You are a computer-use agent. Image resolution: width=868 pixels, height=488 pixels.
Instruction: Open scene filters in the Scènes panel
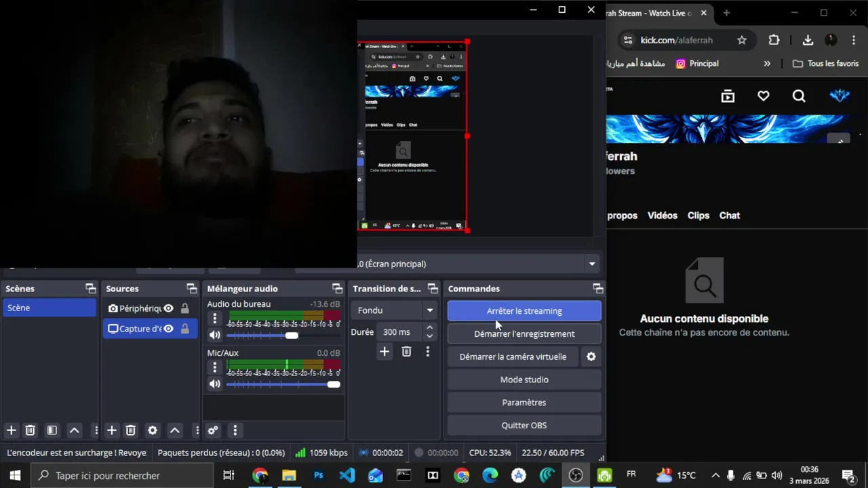[x=52, y=430]
